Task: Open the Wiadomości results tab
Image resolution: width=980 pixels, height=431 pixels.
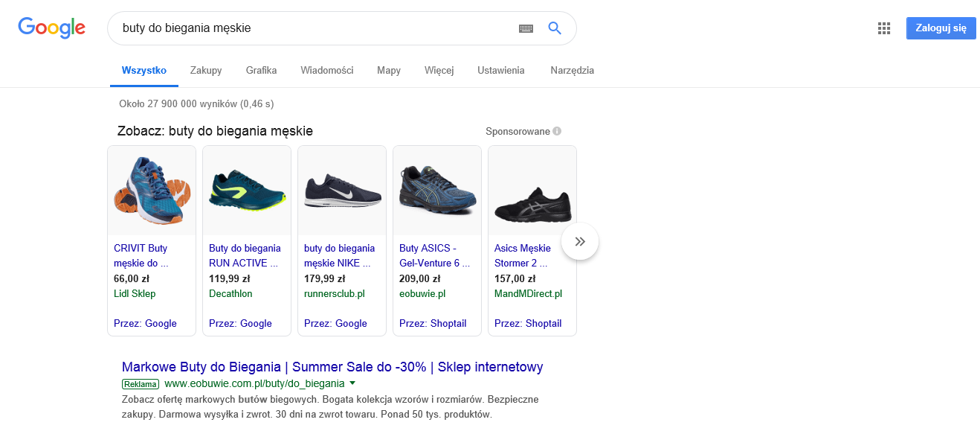Action: point(327,70)
